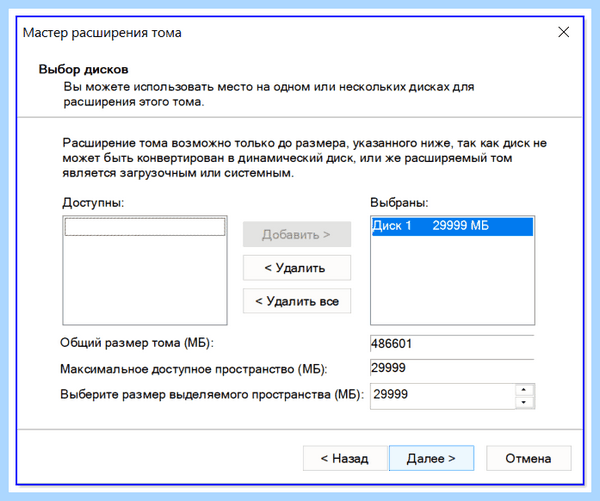Click Максимальное доступное пространство (МБ) label
The height and width of the screenshot is (501, 600).
tap(194, 369)
